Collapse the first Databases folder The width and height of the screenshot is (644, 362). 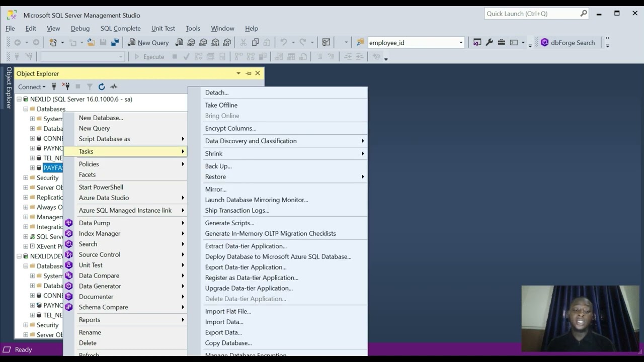pyautogui.click(x=26, y=109)
